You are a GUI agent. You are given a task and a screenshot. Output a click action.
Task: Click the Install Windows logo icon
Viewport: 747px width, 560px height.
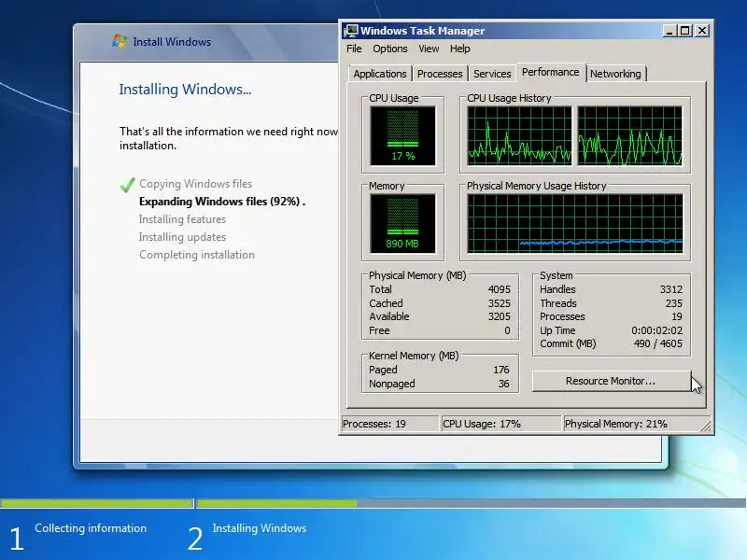tap(120, 41)
